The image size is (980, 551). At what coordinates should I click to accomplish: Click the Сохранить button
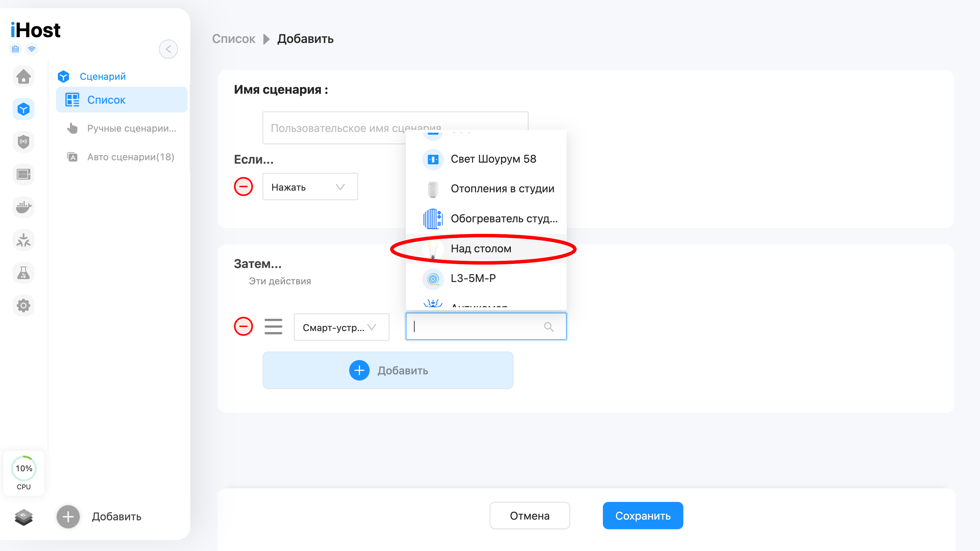(642, 516)
